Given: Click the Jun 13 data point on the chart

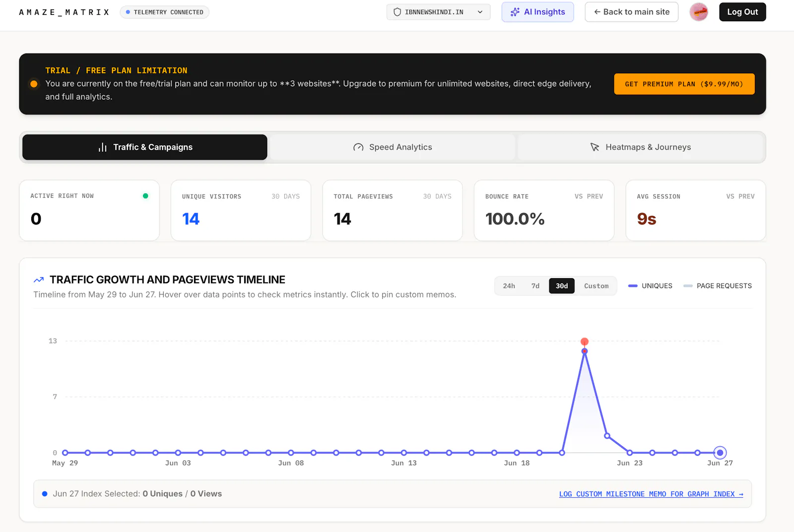Looking at the screenshot, I should pos(404,453).
